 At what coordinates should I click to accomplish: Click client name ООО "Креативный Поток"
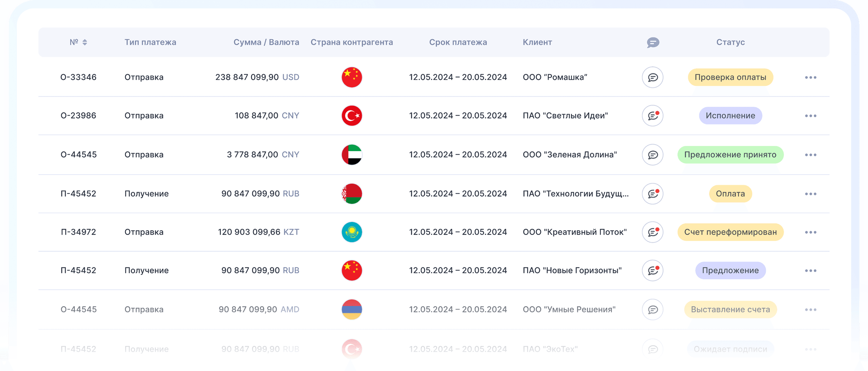pyautogui.click(x=574, y=232)
